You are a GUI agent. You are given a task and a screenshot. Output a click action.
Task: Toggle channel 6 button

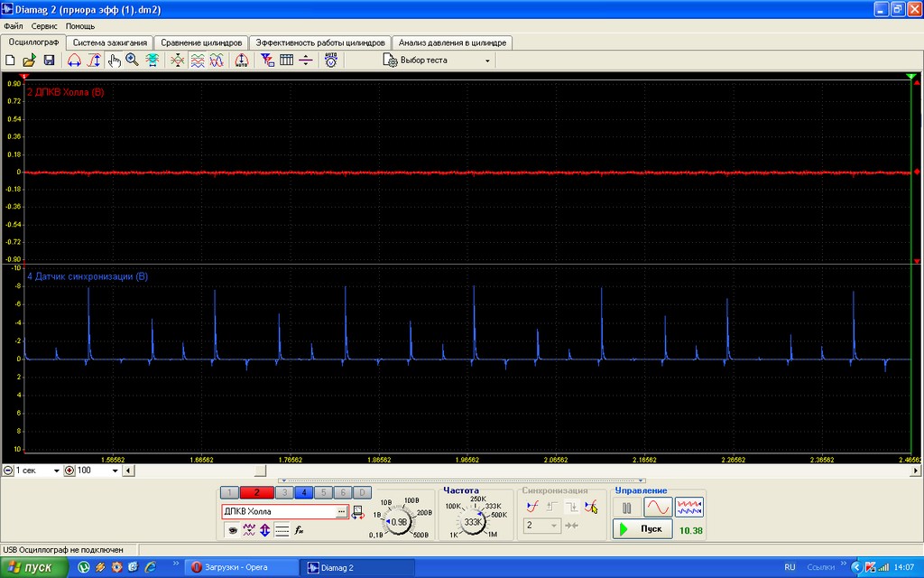342,492
